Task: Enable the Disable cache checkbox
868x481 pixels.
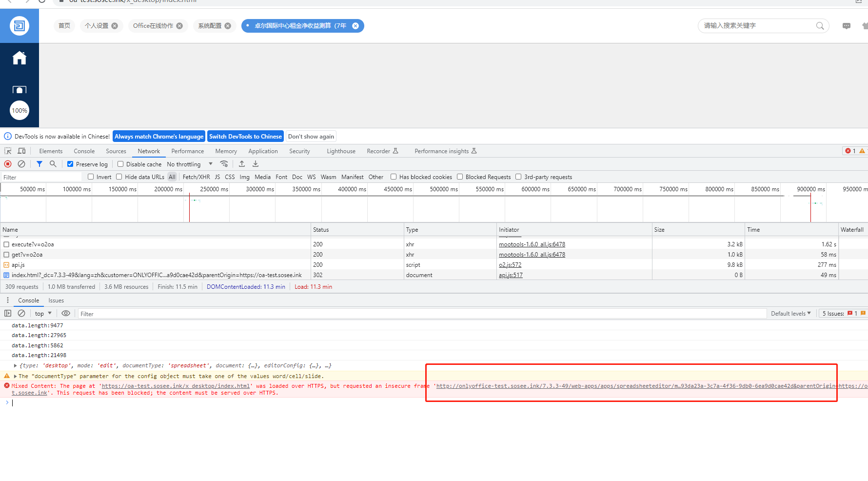Action: tap(120, 164)
